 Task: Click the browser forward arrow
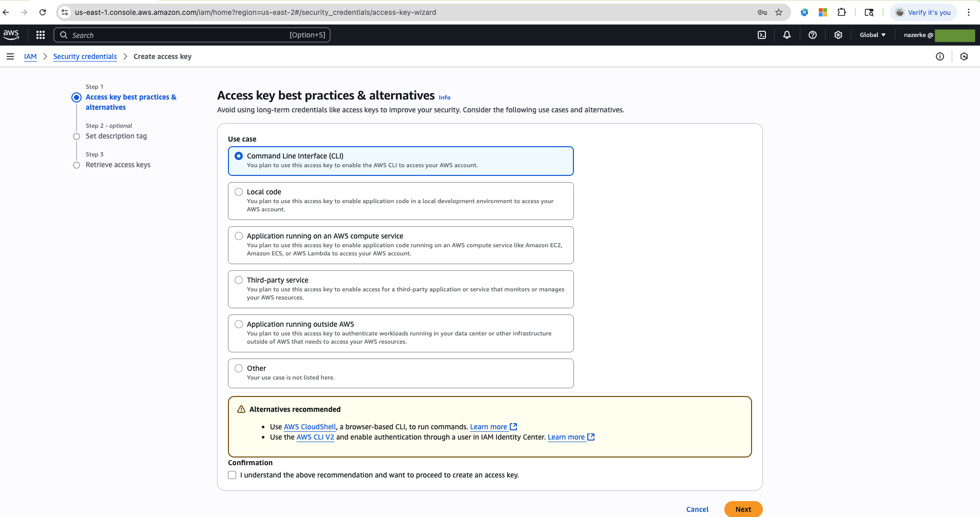pyautogui.click(x=24, y=12)
